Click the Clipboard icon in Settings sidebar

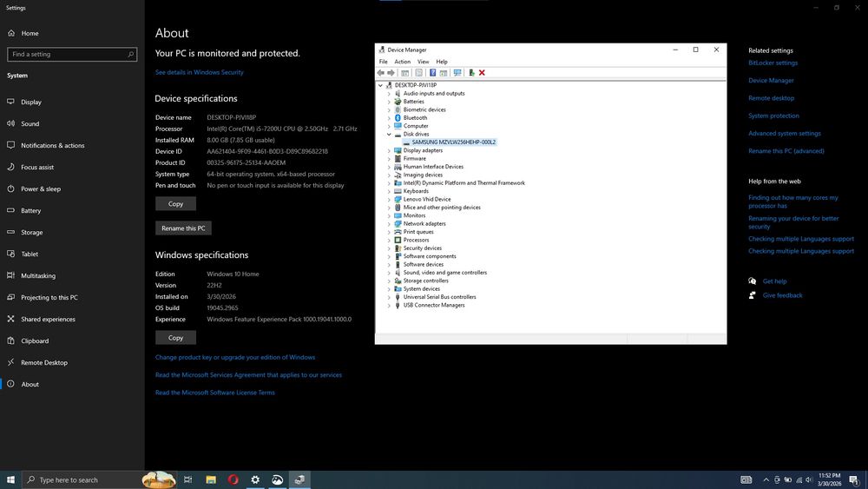click(10, 340)
